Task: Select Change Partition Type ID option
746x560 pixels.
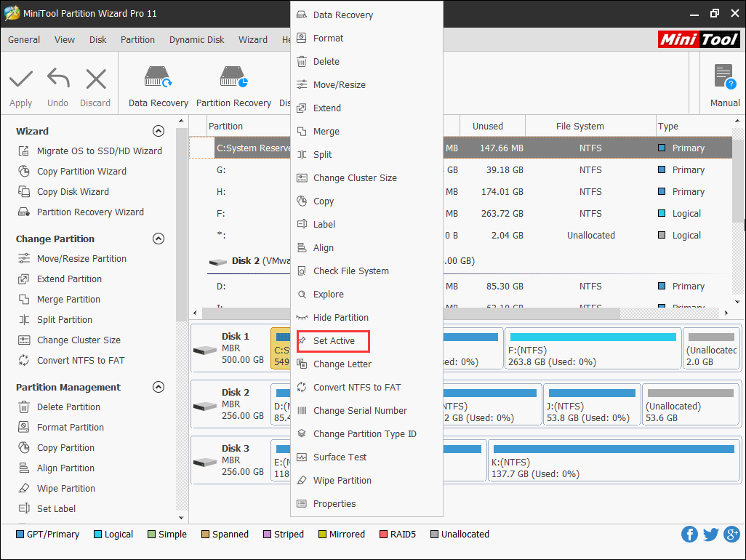Action: point(366,434)
